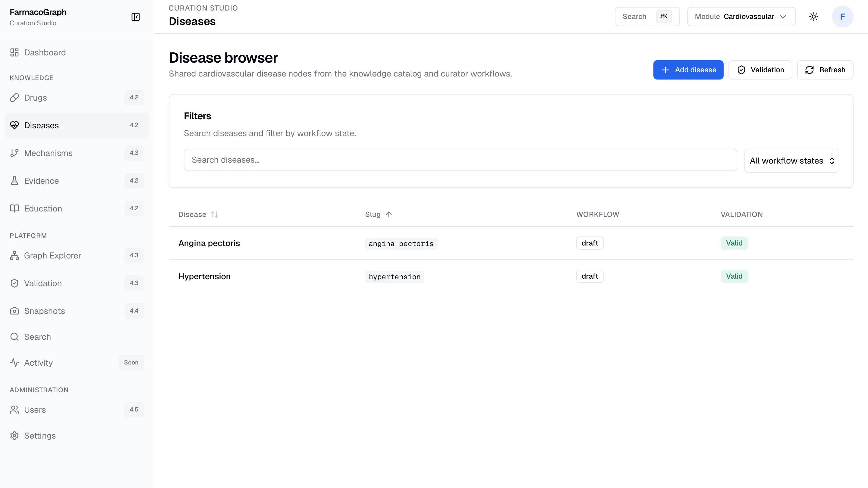Click the Settings gear icon

pyautogui.click(x=14, y=436)
